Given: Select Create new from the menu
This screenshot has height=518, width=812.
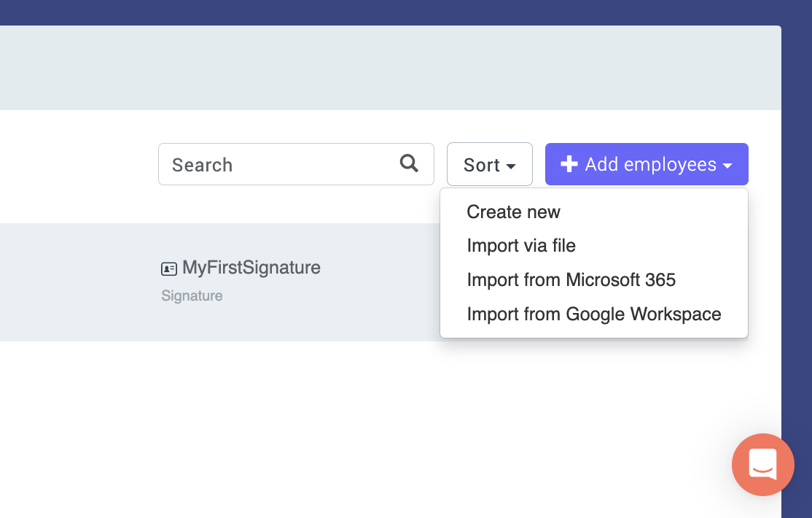Looking at the screenshot, I should click(513, 212).
